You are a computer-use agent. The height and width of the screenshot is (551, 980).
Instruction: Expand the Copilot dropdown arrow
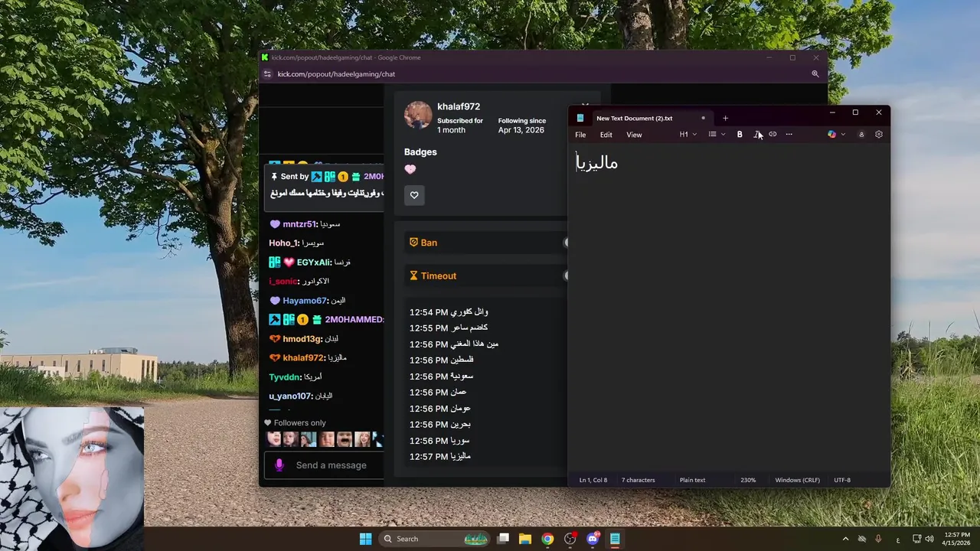coord(843,135)
